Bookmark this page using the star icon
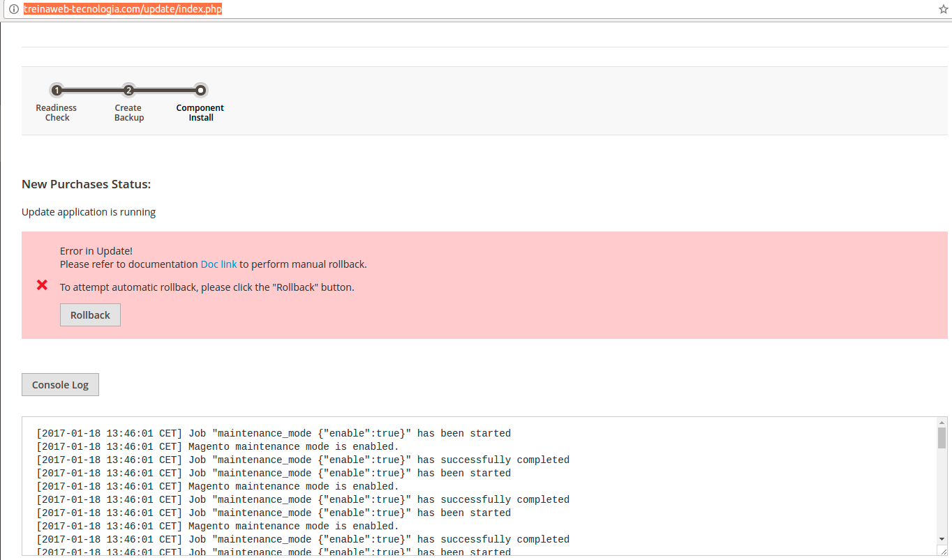952x560 pixels. pos(943,8)
